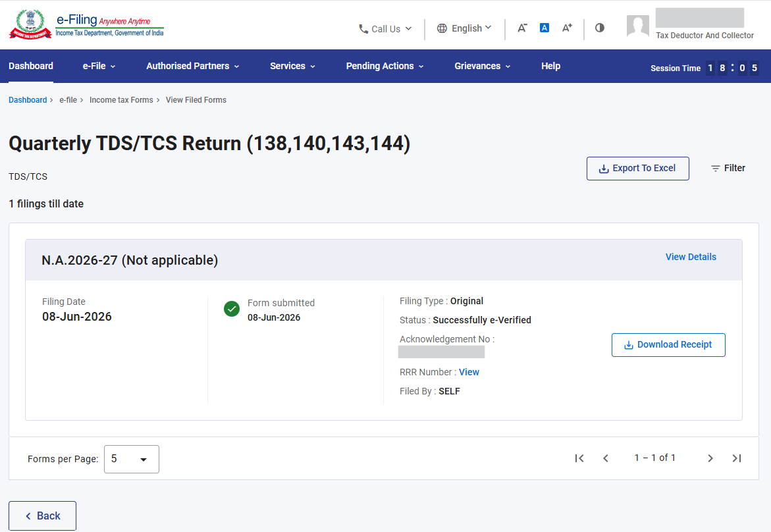Viewport: 771px width, 532px height.
Task: View the RRR Number link
Action: (469, 372)
